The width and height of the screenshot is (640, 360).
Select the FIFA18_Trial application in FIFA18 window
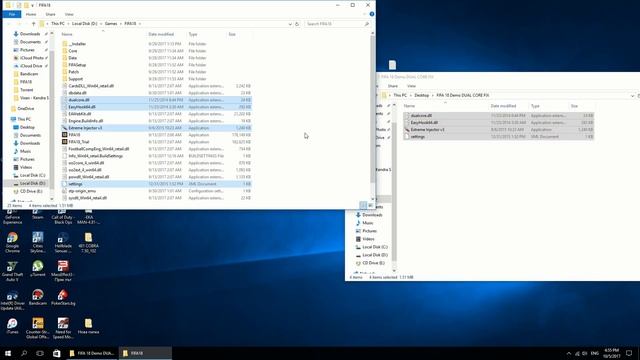pos(156,142)
